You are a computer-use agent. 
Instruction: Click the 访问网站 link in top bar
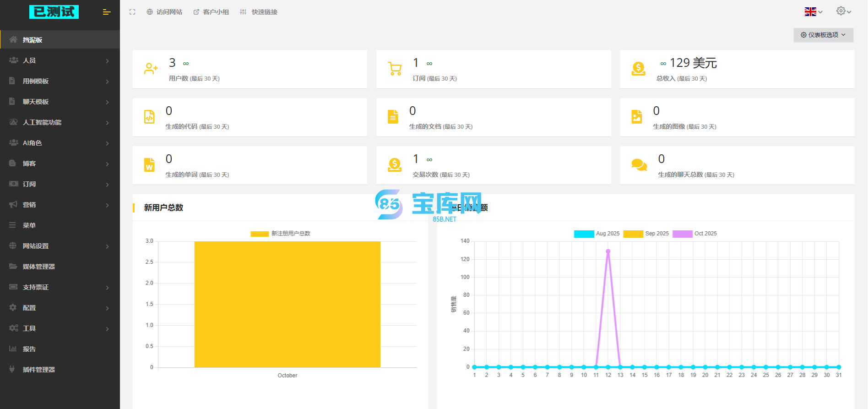tap(164, 12)
